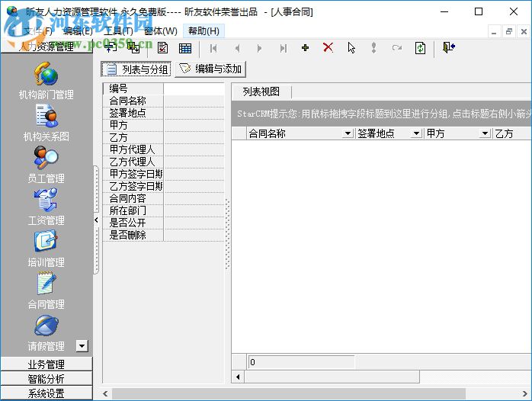Minimize the inner MDI child window
Image resolution: width=532 pixels, height=401 pixels.
494,31
